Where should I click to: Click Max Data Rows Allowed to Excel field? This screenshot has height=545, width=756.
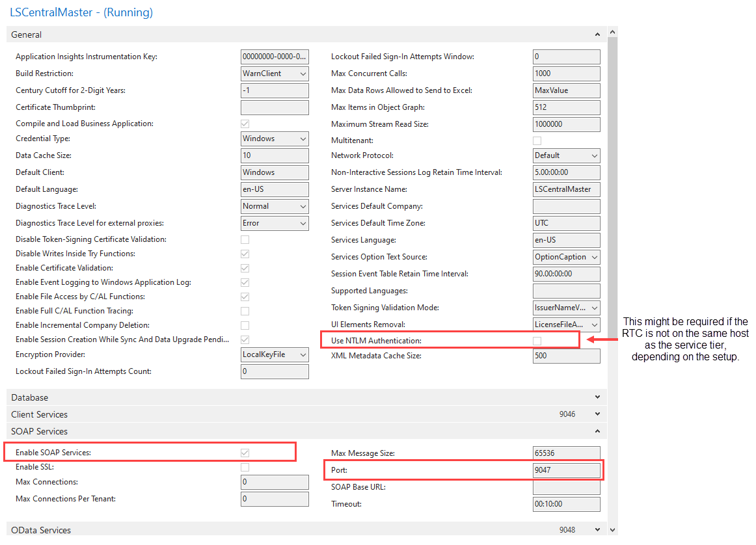click(567, 90)
